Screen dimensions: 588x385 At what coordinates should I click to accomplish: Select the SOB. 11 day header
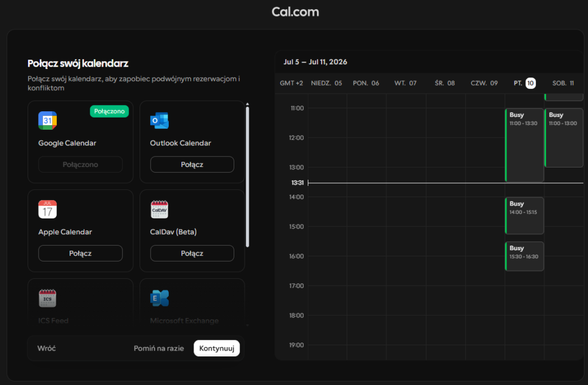click(x=563, y=83)
